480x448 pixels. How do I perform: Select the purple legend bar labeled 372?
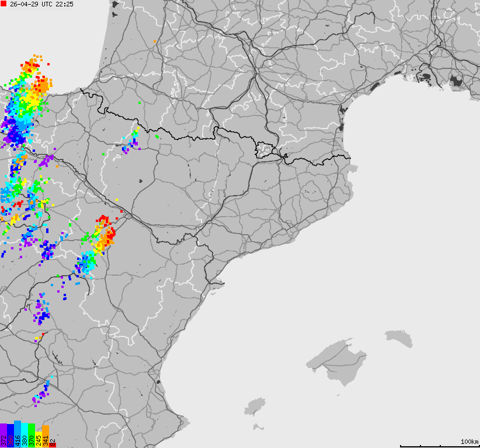[4, 436]
